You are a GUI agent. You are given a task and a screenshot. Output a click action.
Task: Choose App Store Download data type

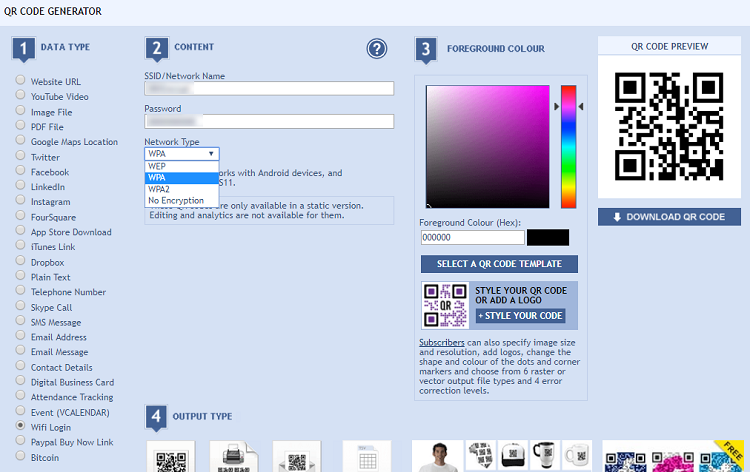pos(20,230)
